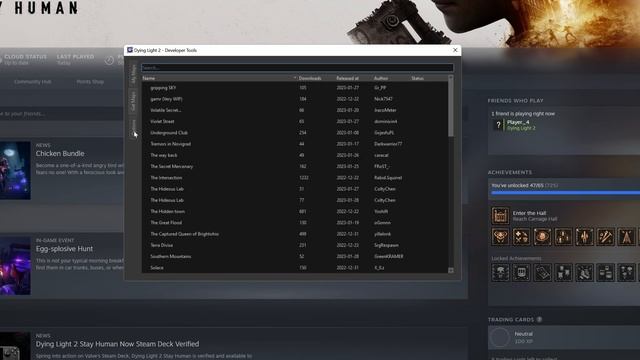The width and height of the screenshot is (640, 360).
Task: Click the fleur-de-lis unlocked achievement icon
Action: [x=584, y=237]
